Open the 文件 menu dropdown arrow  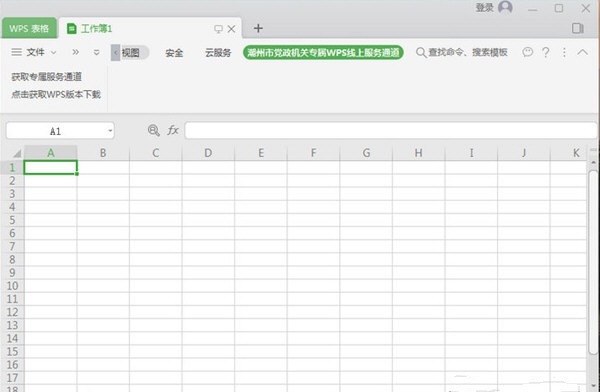click(x=54, y=52)
